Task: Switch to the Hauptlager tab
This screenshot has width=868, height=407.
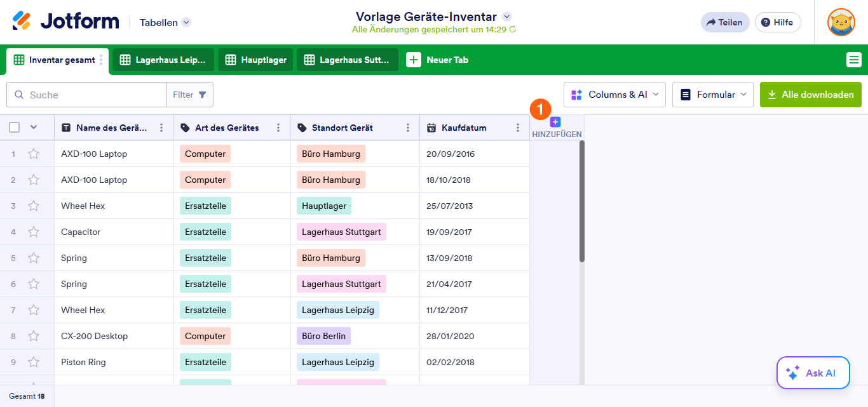Action: click(255, 59)
